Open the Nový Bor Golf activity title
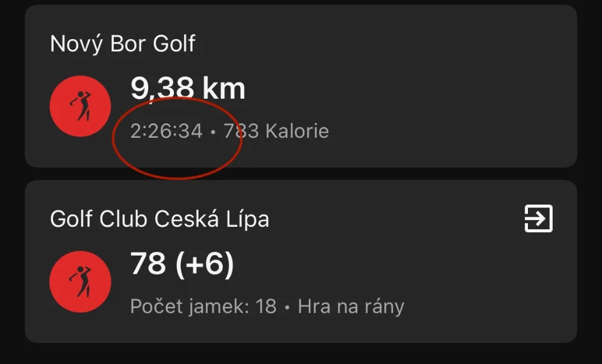The width and height of the screenshot is (602, 364). pos(123,44)
